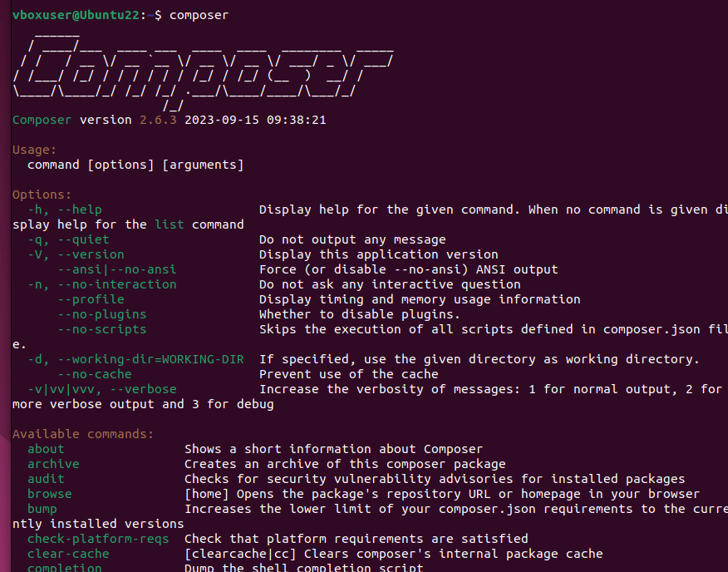Click the '--ansi|--no-ansi' option
Viewport: 728px width, 572px height.
coord(117,269)
